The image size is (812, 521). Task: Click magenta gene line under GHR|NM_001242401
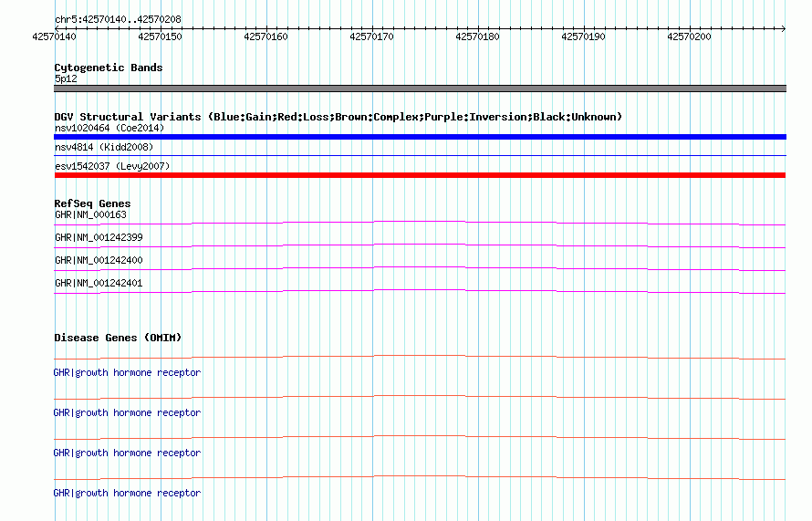point(420,290)
